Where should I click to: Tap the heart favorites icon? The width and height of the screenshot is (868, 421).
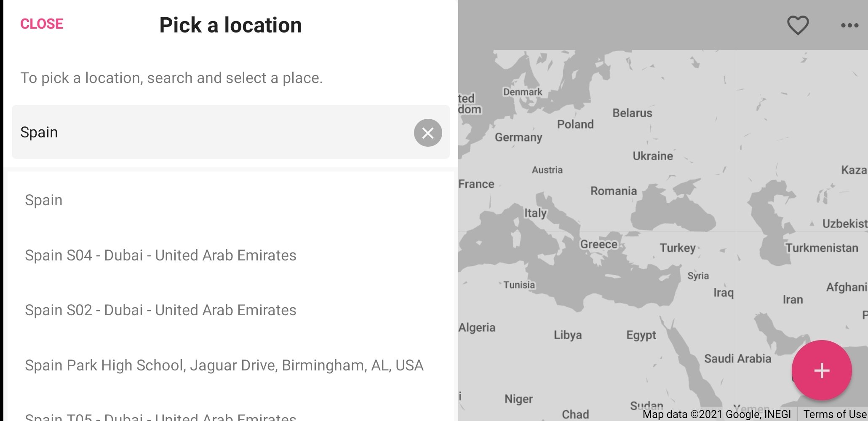pyautogui.click(x=798, y=25)
